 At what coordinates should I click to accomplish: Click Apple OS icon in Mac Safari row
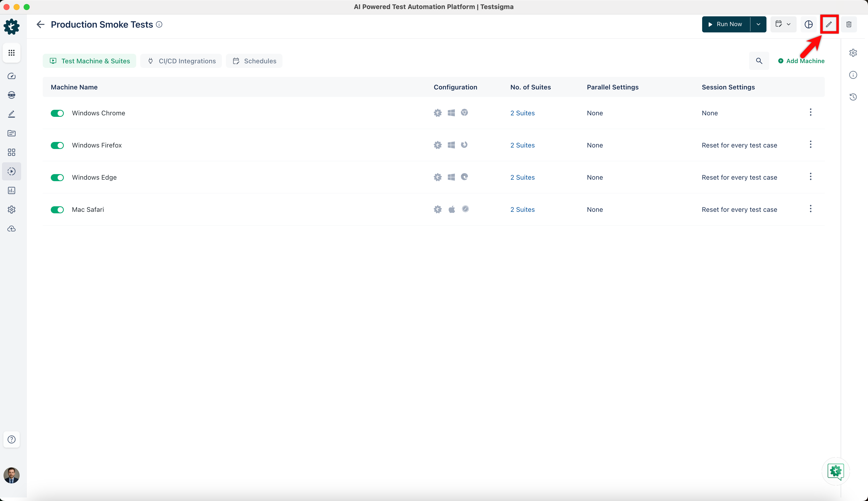point(452,209)
